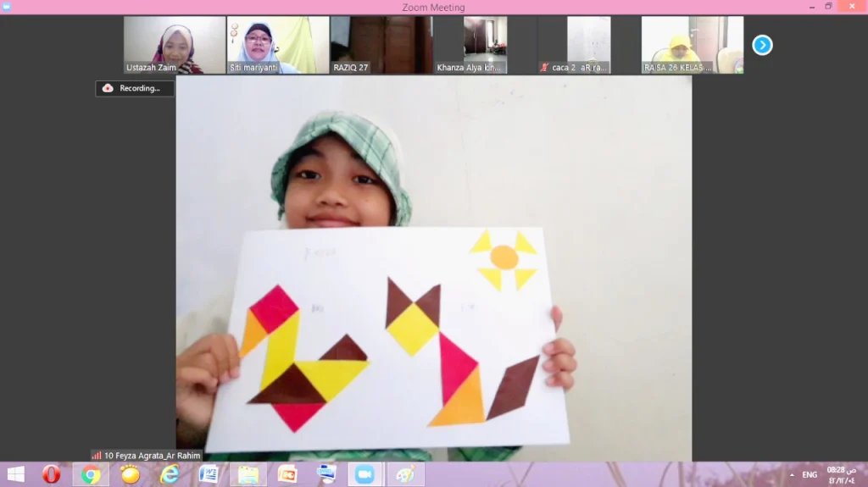Open Paint from taskbar
The image size is (868, 487).
tap(404, 474)
